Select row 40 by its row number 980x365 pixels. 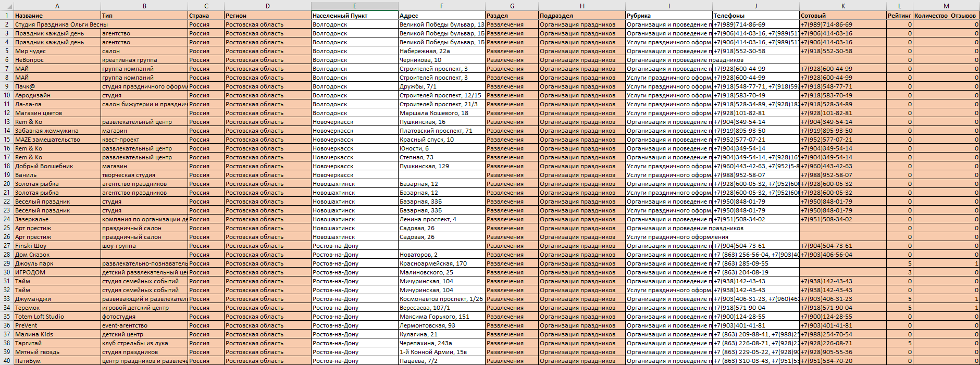click(x=7, y=361)
